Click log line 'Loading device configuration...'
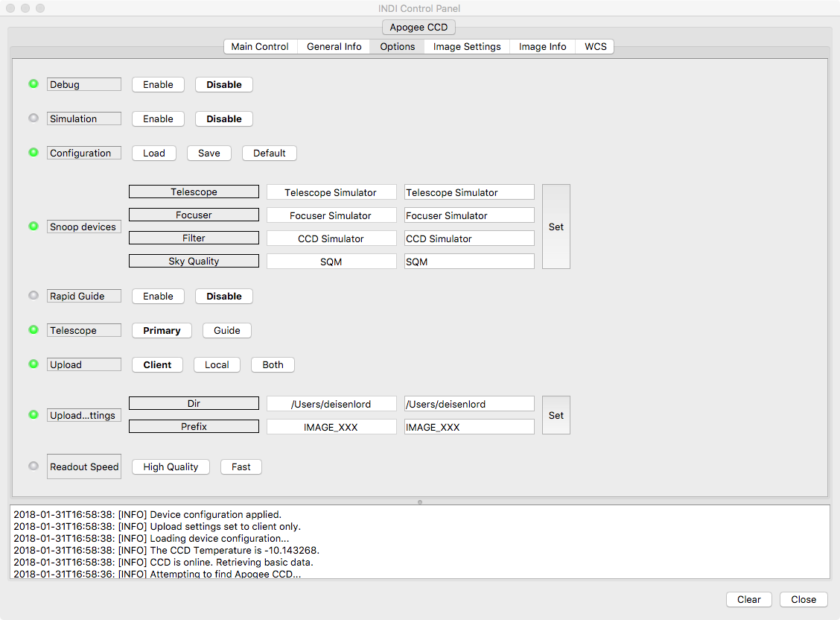The width and height of the screenshot is (840, 620). tap(151, 538)
